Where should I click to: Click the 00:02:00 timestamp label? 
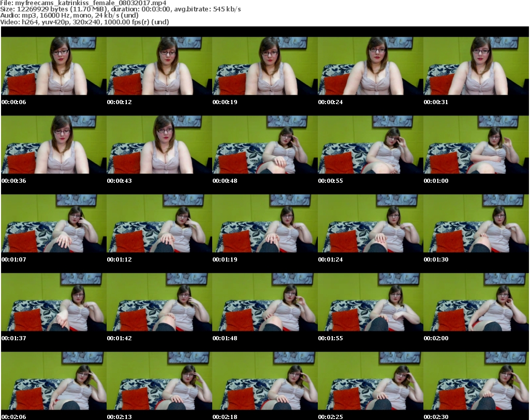point(436,338)
